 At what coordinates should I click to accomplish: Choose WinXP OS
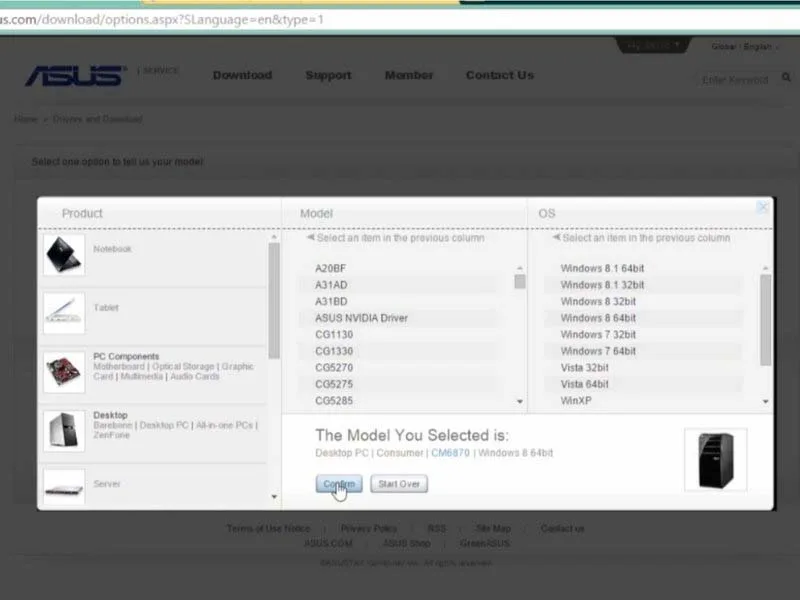576,401
